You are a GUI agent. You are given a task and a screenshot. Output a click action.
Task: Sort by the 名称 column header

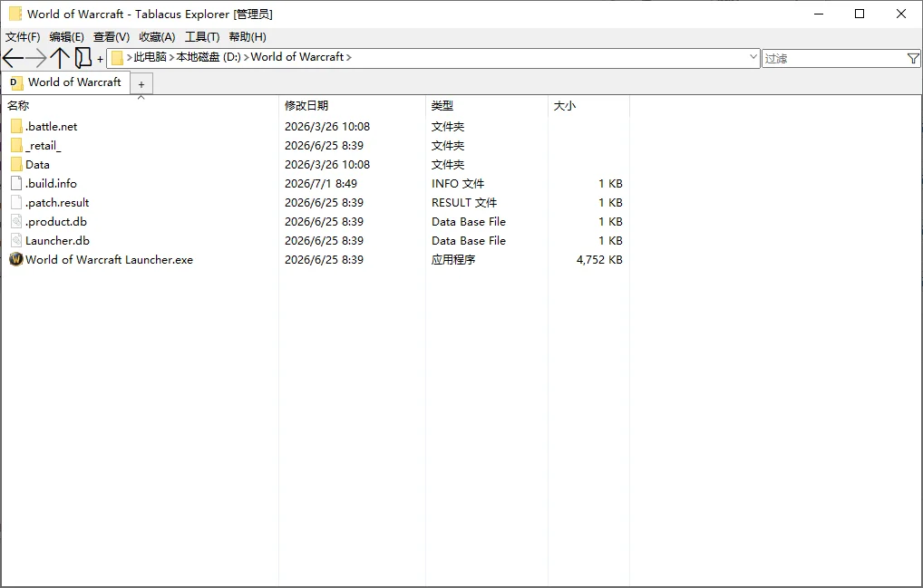click(141, 106)
